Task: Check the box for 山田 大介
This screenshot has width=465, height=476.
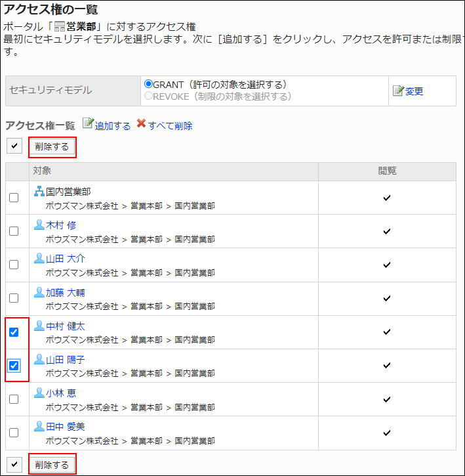Action: [14, 265]
